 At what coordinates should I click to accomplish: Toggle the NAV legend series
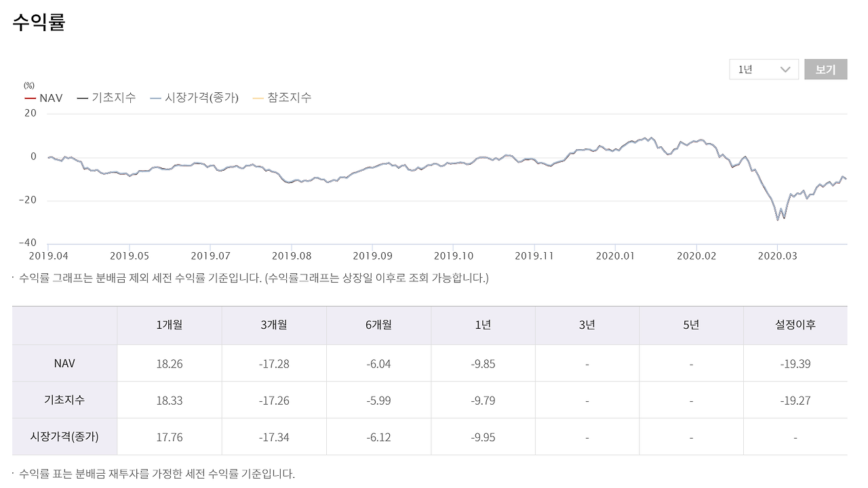43,98
